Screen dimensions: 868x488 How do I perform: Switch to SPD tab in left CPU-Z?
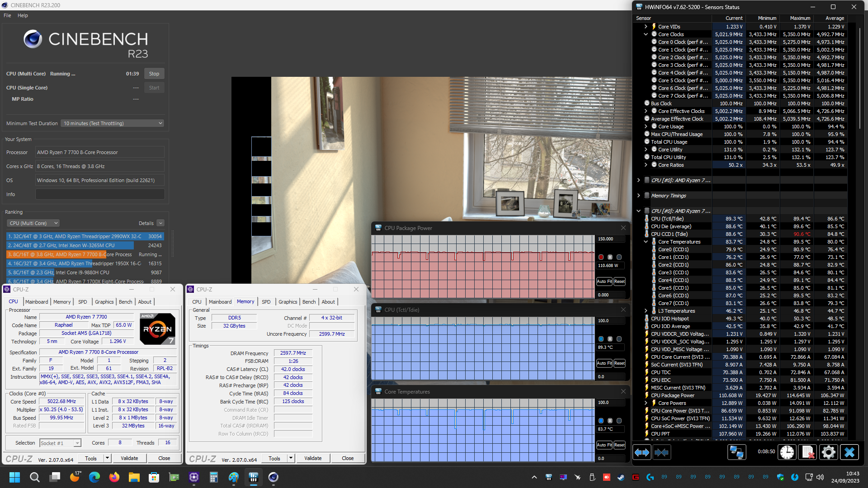coord(82,302)
